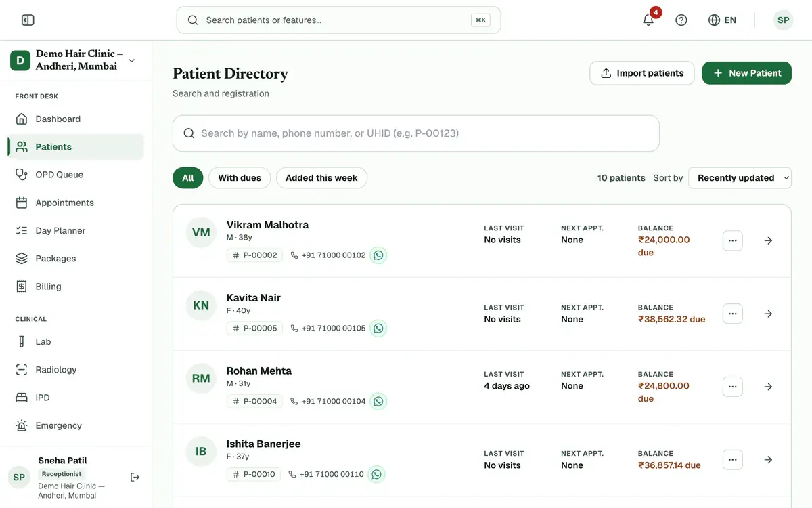Open WhatsApp chat for Ishita Banerjee
The width and height of the screenshot is (812, 508).
point(376,474)
